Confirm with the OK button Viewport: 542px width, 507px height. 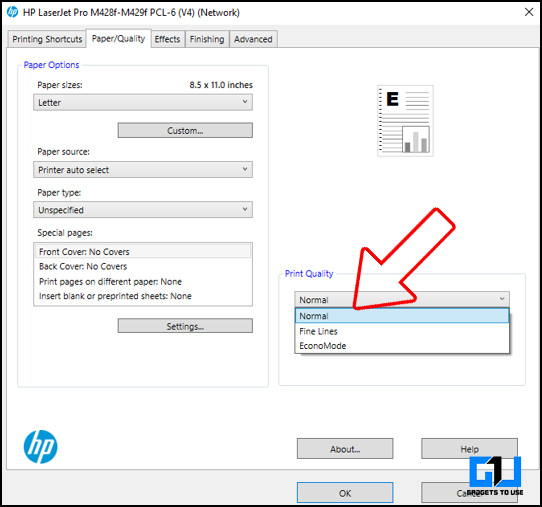click(345, 492)
